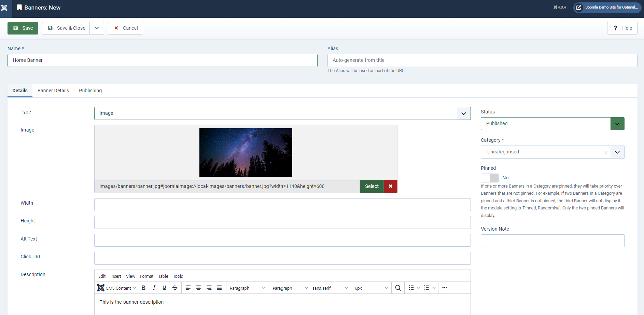The image size is (644, 315).
Task: Click the Click URL input field
Action: [x=282, y=258]
